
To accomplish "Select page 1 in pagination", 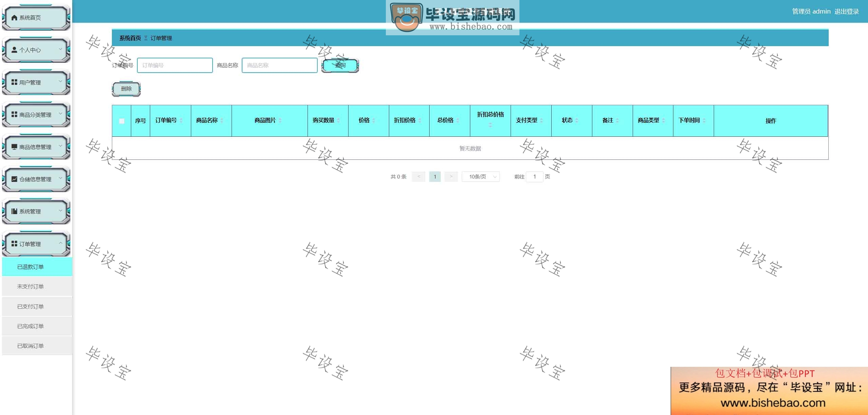I will [x=435, y=176].
